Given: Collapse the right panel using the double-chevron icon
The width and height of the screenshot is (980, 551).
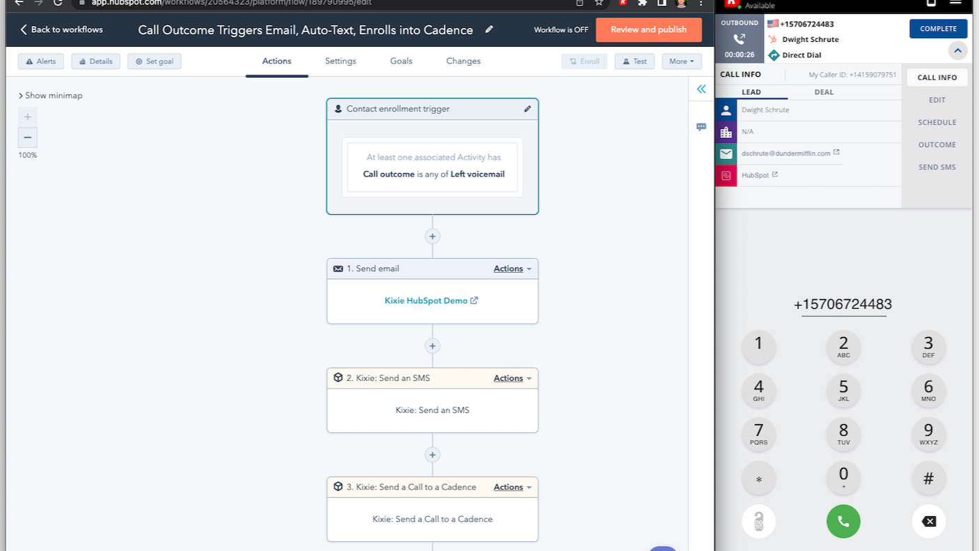Looking at the screenshot, I should point(701,89).
